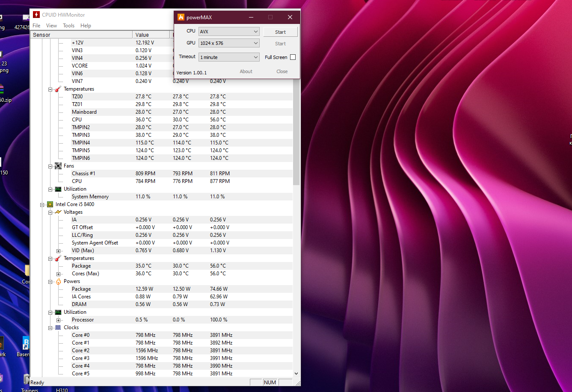The height and width of the screenshot is (392, 572).
Task: Open the GPU 1024 x 576 resolution dropdown
Action: 229,43
